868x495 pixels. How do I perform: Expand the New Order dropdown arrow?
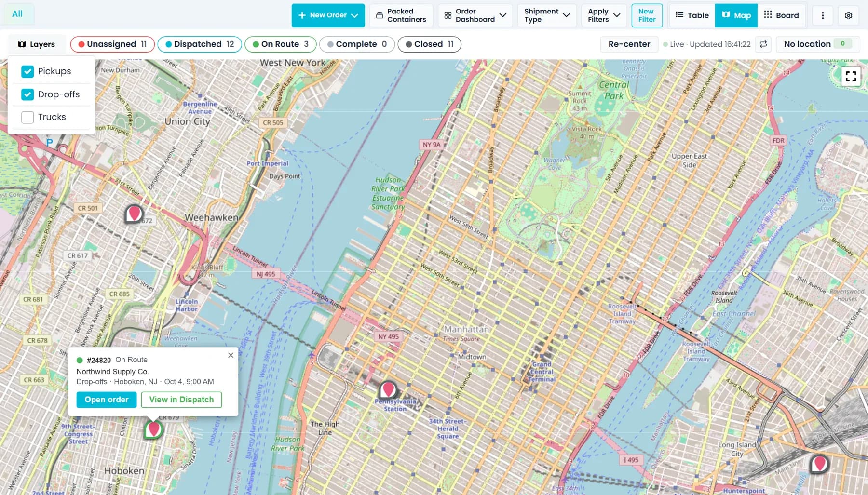(354, 15)
